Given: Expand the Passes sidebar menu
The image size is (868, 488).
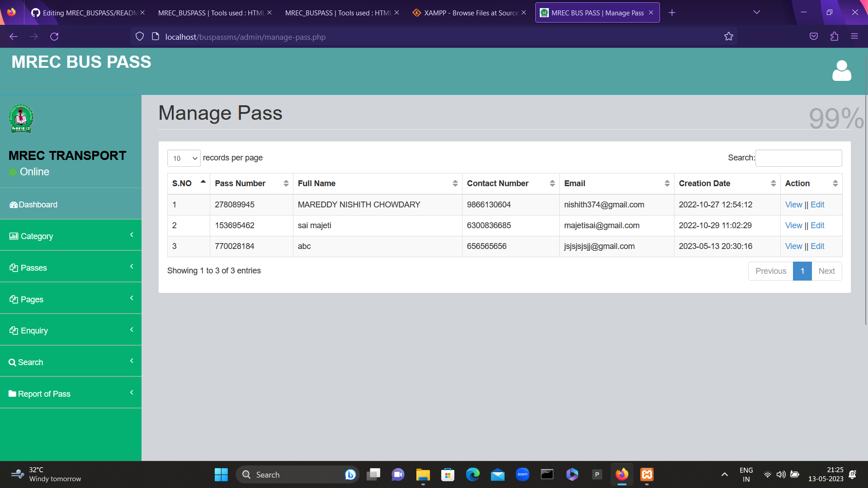Looking at the screenshot, I should click(71, 267).
